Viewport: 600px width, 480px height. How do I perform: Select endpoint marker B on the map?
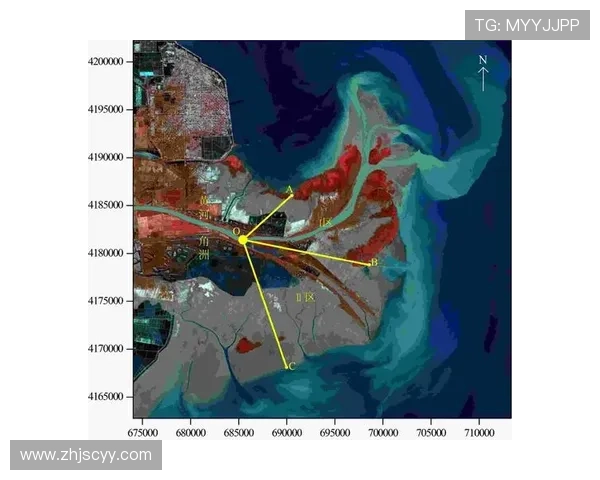(373, 263)
